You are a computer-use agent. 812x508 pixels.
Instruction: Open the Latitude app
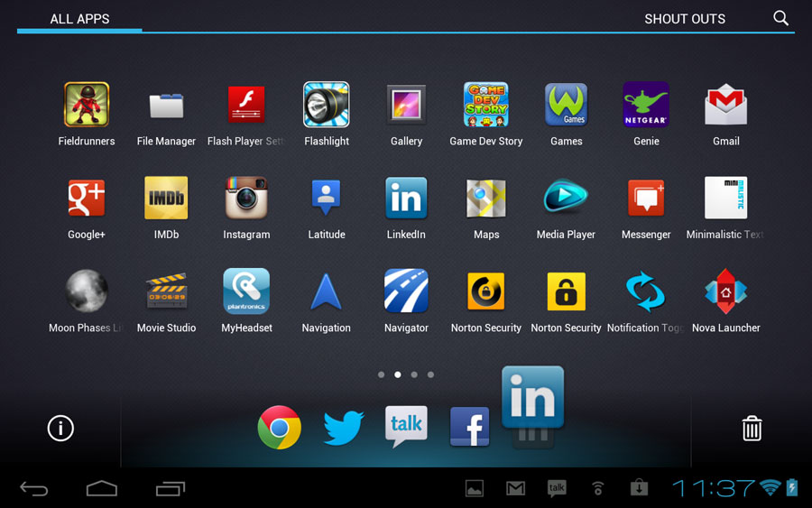tap(327, 198)
